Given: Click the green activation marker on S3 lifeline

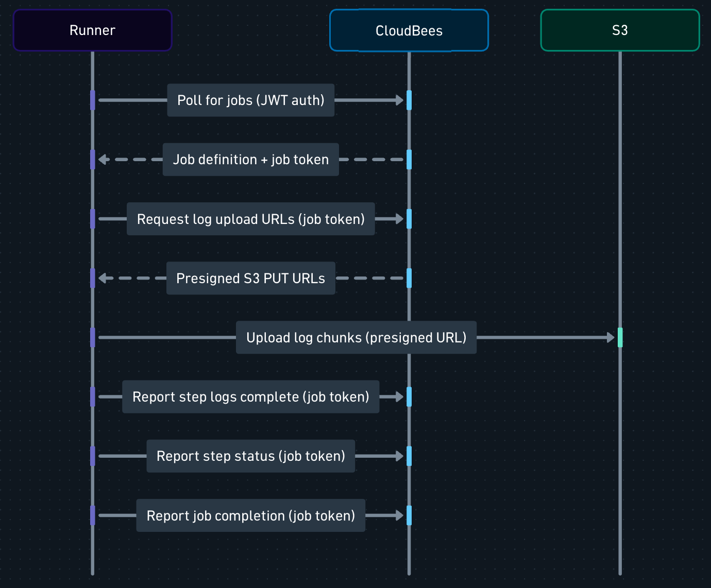Looking at the screenshot, I should tap(620, 338).
